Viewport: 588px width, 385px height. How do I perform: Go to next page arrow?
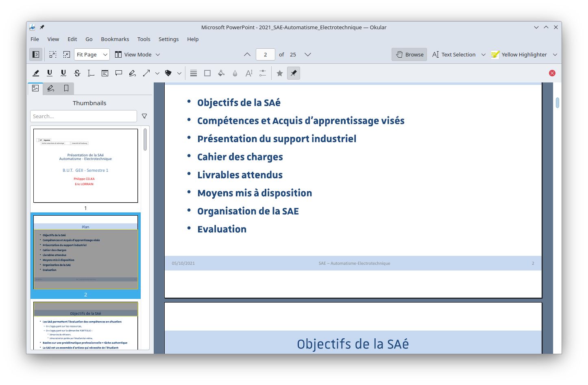pyautogui.click(x=308, y=54)
